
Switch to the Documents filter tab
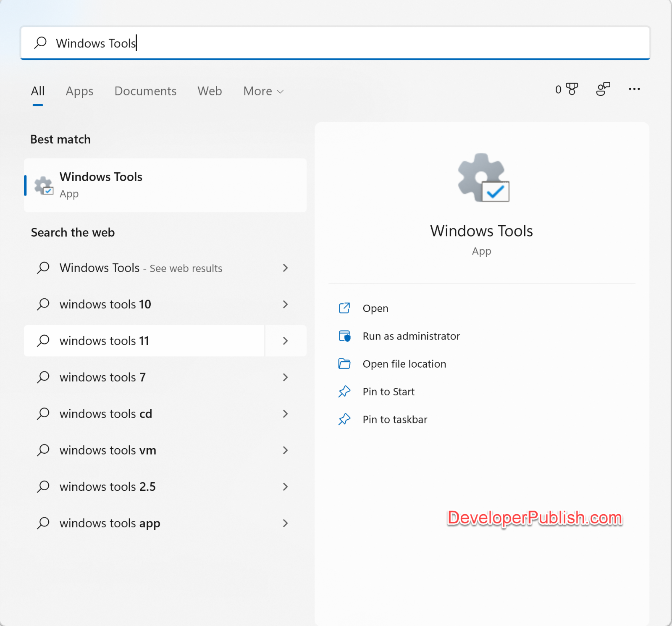click(x=145, y=91)
